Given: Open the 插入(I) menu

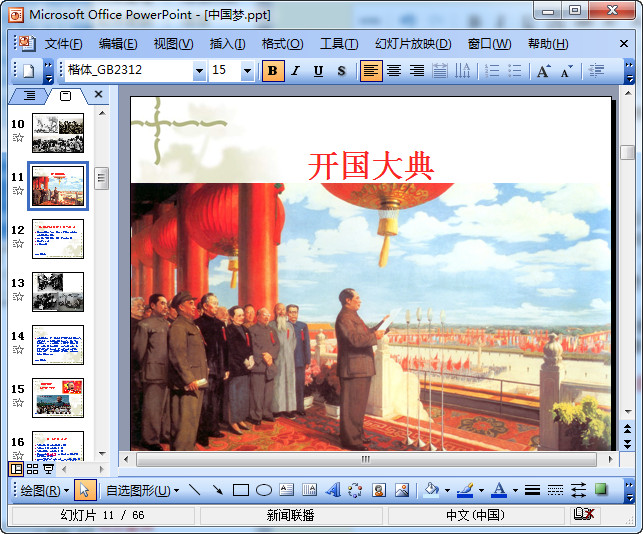Looking at the screenshot, I should pos(228,43).
